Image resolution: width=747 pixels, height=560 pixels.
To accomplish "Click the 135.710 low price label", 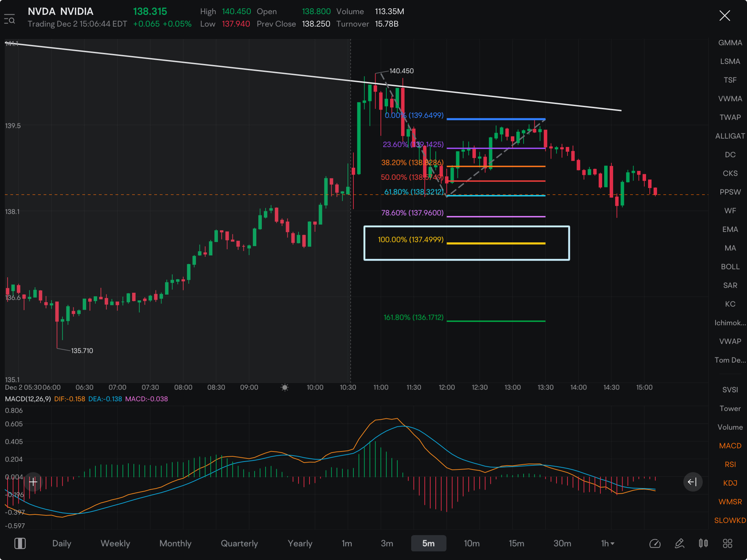I will tap(82, 351).
